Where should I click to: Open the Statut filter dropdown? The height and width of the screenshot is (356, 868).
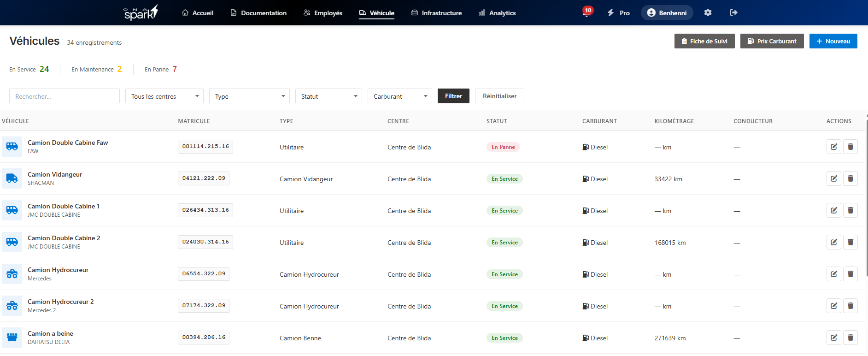[328, 96]
